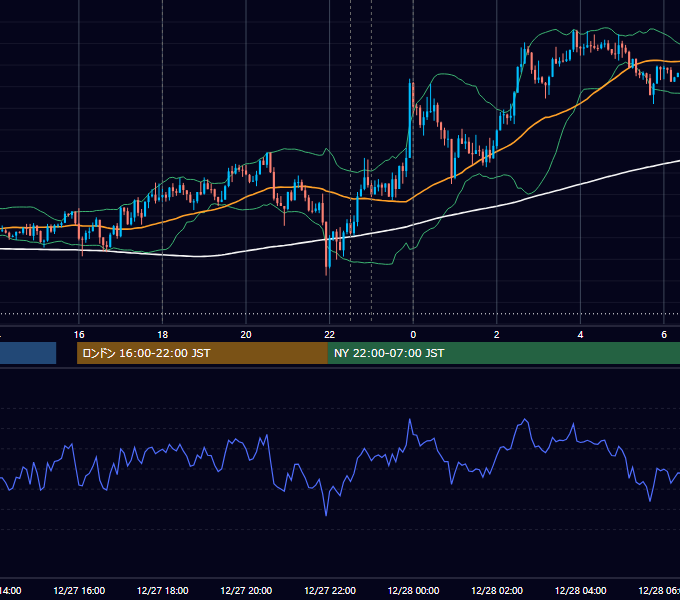Click the 12/28 00:00 date label
680x600 pixels.
click(413, 590)
